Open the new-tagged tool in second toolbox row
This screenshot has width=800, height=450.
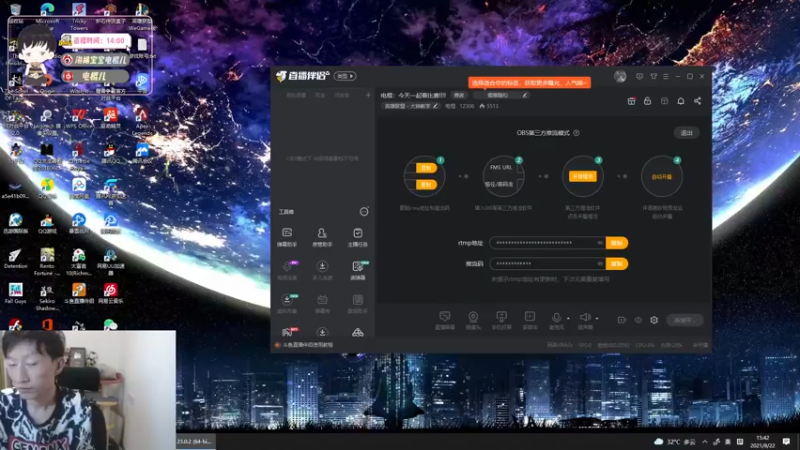(358, 270)
